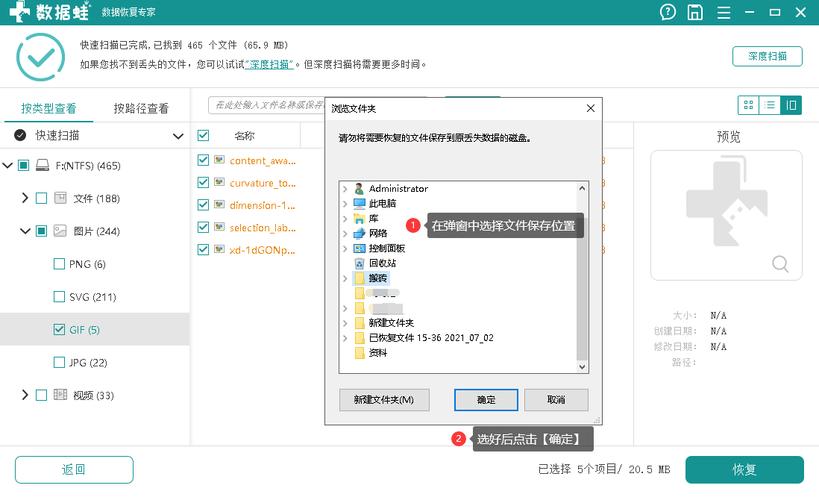Select the Administrator user icon
The height and width of the screenshot is (500, 819).
[359, 189]
